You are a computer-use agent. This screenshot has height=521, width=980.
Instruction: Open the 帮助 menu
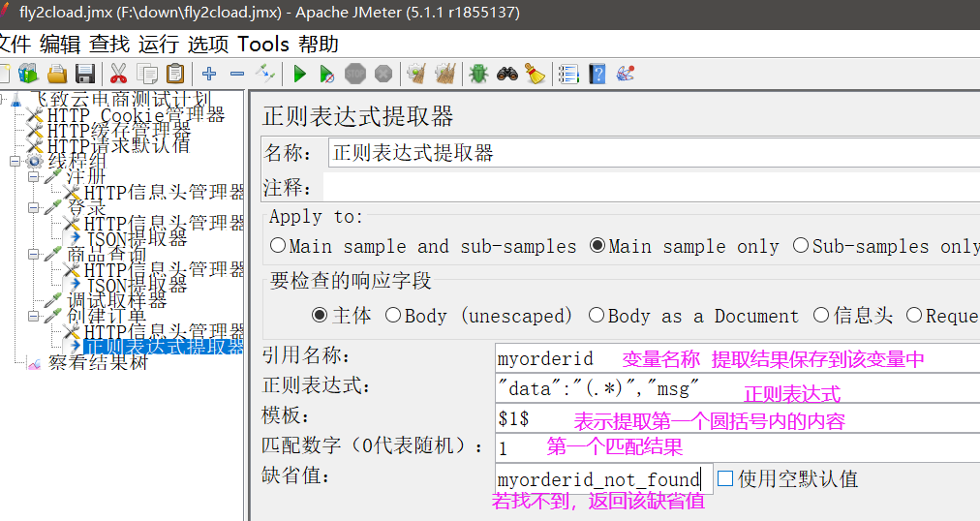pyautogui.click(x=319, y=45)
